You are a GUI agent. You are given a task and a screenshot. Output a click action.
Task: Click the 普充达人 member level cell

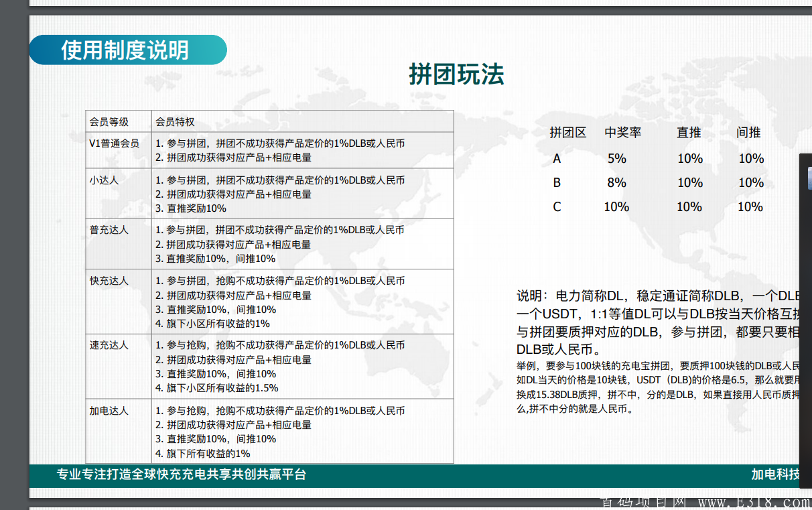pos(109,230)
